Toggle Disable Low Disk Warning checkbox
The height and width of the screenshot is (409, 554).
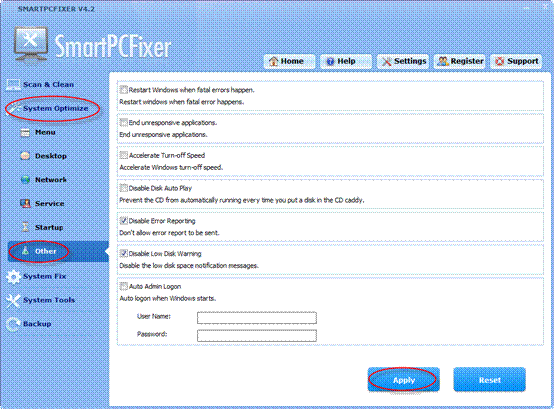[x=123, y=253]
